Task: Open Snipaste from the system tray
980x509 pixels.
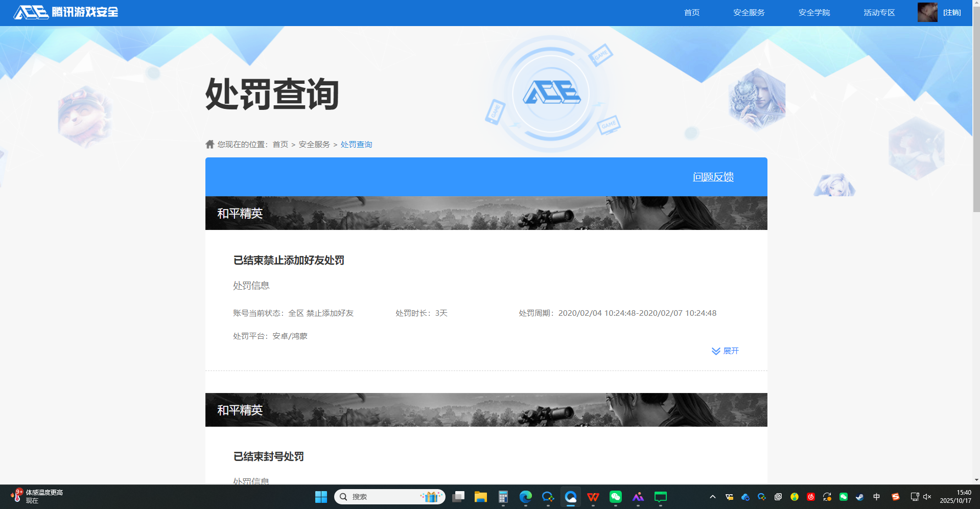Action: (x=895, y=497)
